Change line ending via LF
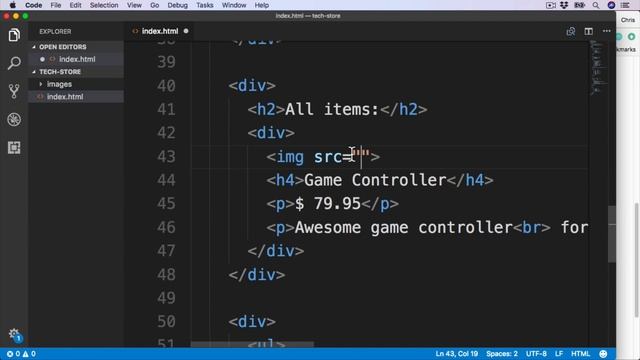This screenshot has height=360, width=640. pos(559,354)
